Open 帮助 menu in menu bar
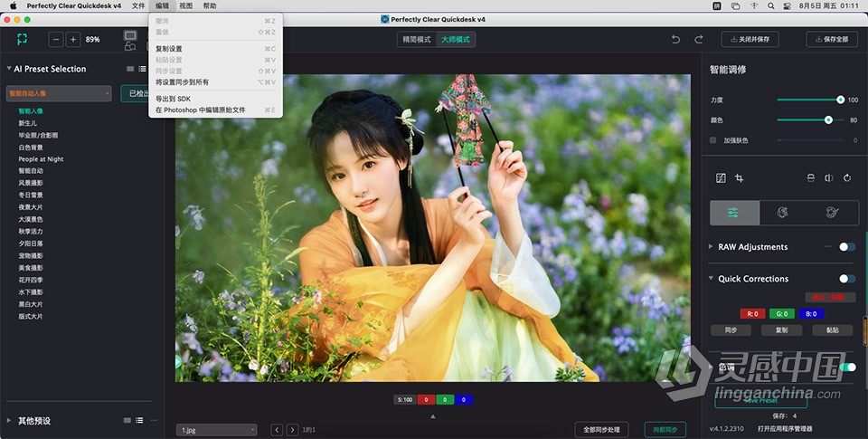This screenshot has height=439, width=868. [210, 5]
